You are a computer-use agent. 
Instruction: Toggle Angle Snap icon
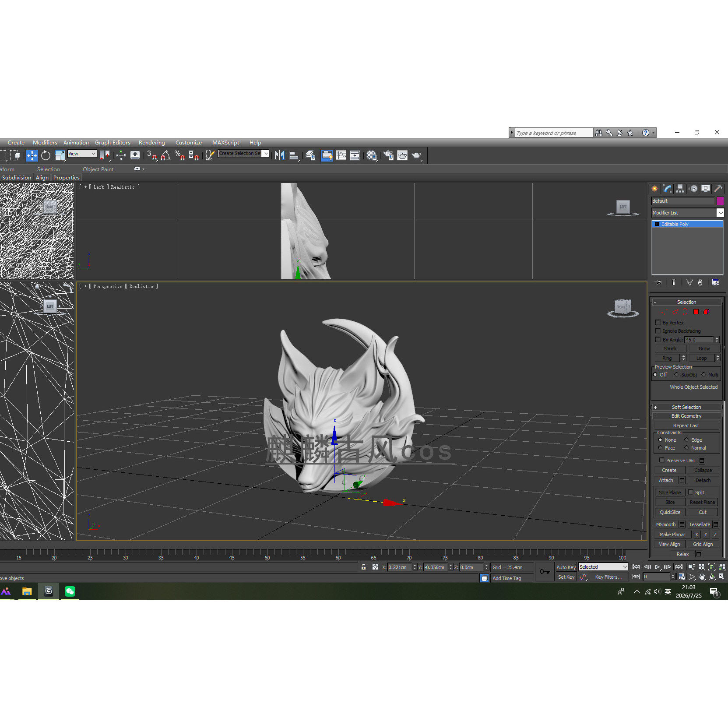[x=166, y=155]
